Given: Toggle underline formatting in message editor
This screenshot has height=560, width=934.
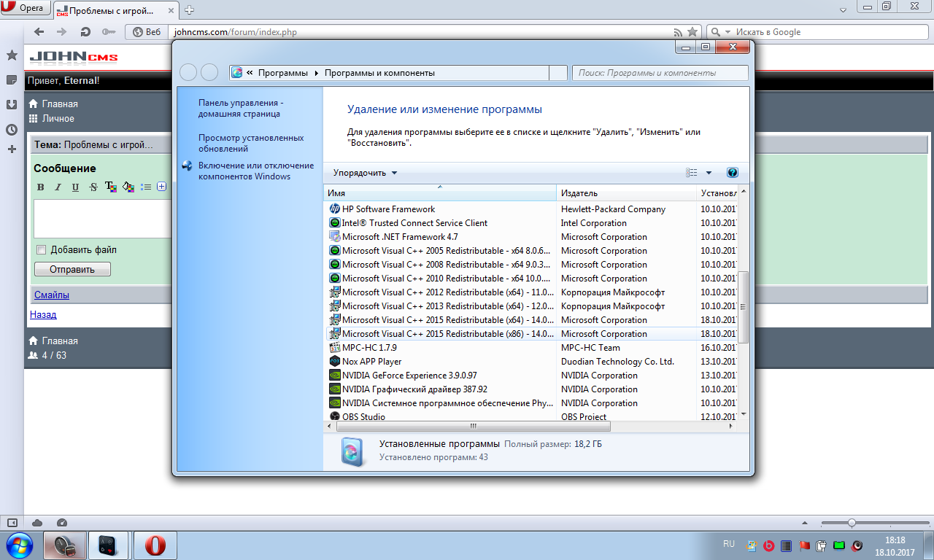Looking at the screenshot, I should [x=76, y=187].
